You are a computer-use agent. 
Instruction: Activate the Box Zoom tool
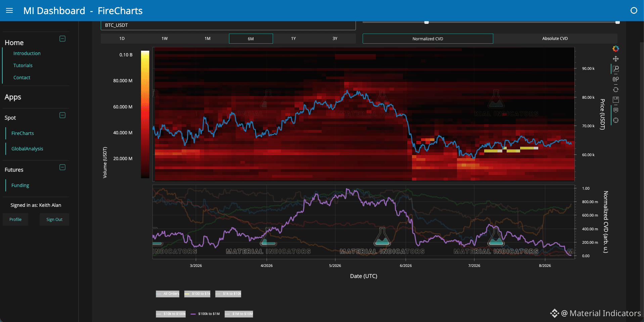click(615, 69)
